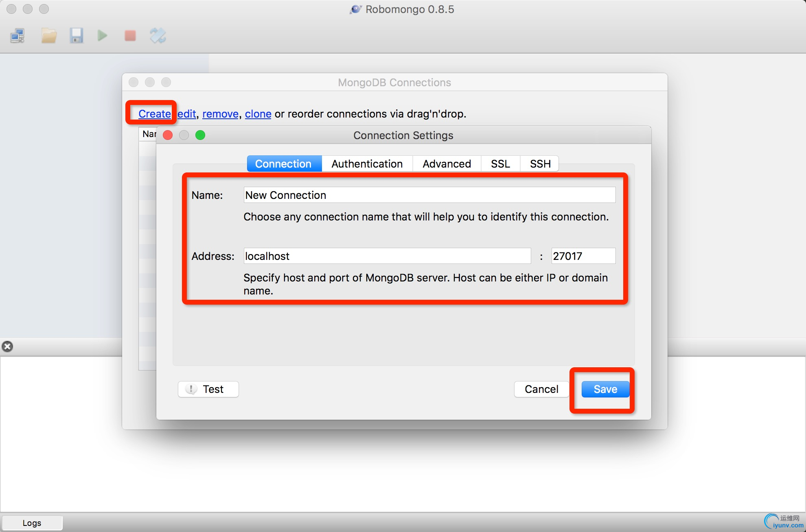This screenshot has height=532, width=806.
Task: Click green zoom button of Connection Settings
Action: (200, 135)
